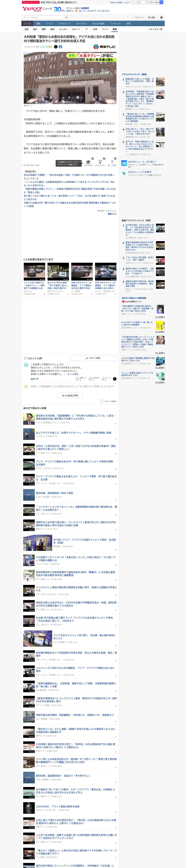
Task: Open 購入履歴 link
Action: (152, 18)
